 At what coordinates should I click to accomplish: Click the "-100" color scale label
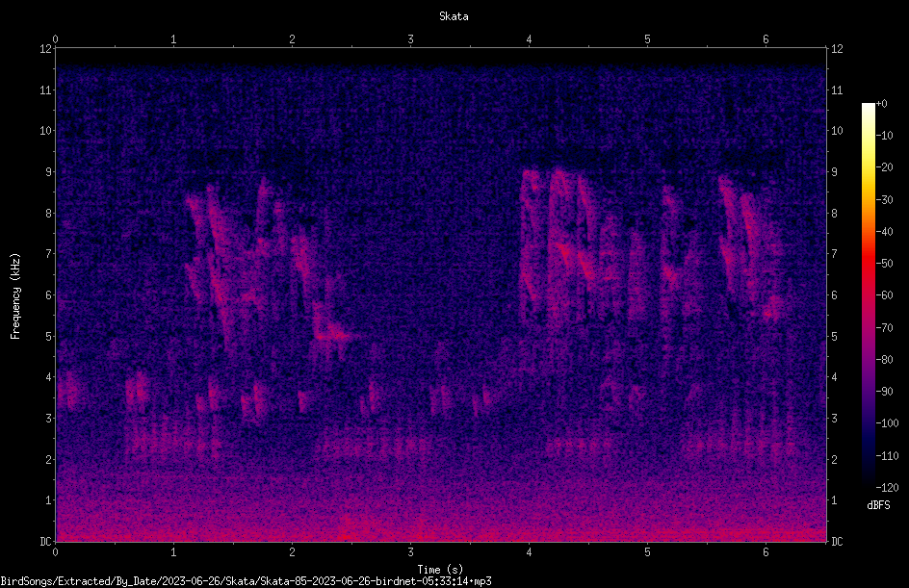(887, 423)
